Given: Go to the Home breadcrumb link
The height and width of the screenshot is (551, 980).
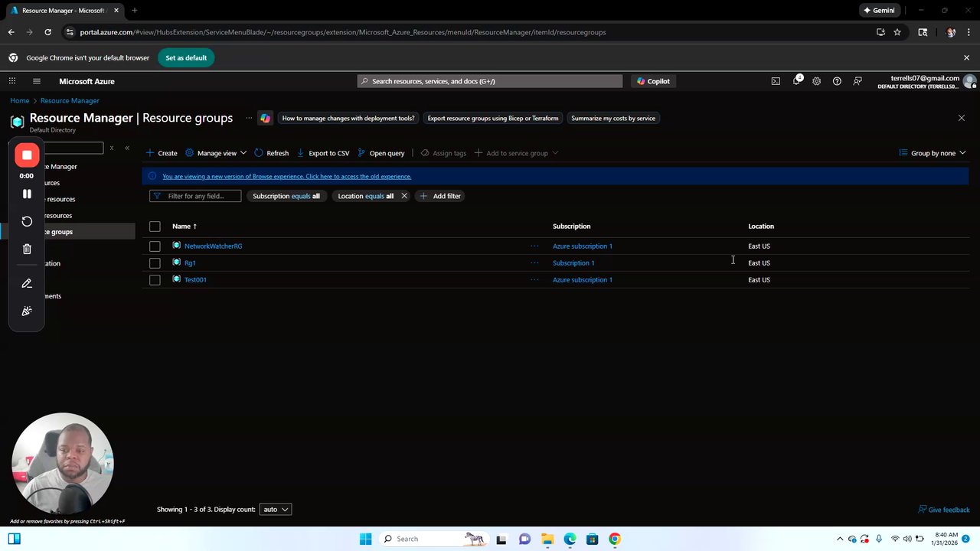Looking at the screenshot, I should (20, 101).
